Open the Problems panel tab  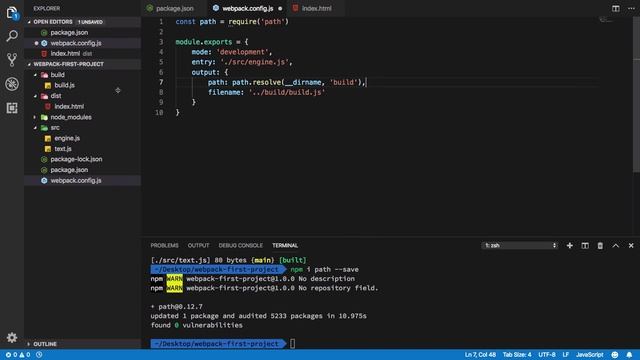click(x=164, y=245)
